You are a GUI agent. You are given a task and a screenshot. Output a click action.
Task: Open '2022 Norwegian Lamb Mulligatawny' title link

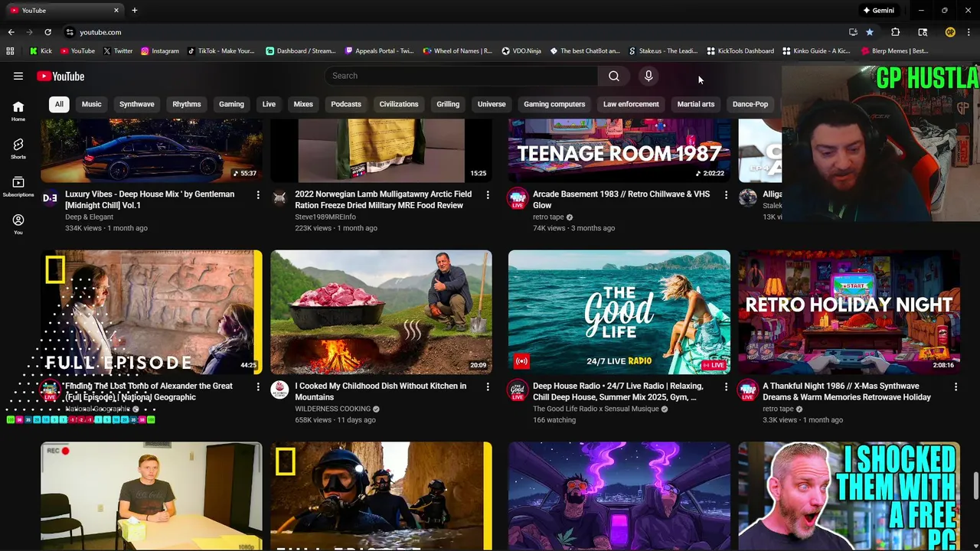click(383, 200)
